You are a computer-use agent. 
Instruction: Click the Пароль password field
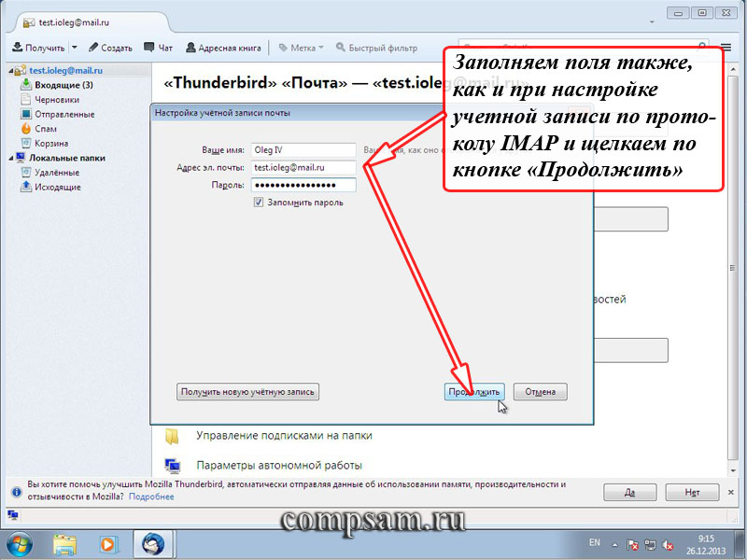point(303,185)
